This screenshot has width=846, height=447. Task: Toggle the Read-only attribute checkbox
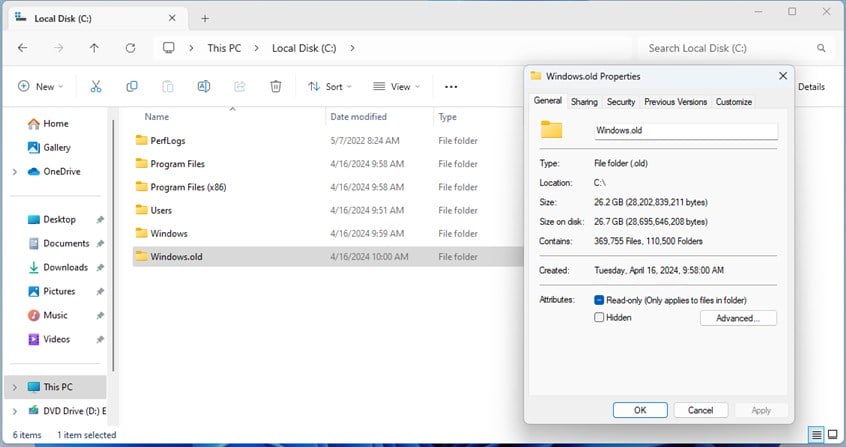[x=599, y=300]
